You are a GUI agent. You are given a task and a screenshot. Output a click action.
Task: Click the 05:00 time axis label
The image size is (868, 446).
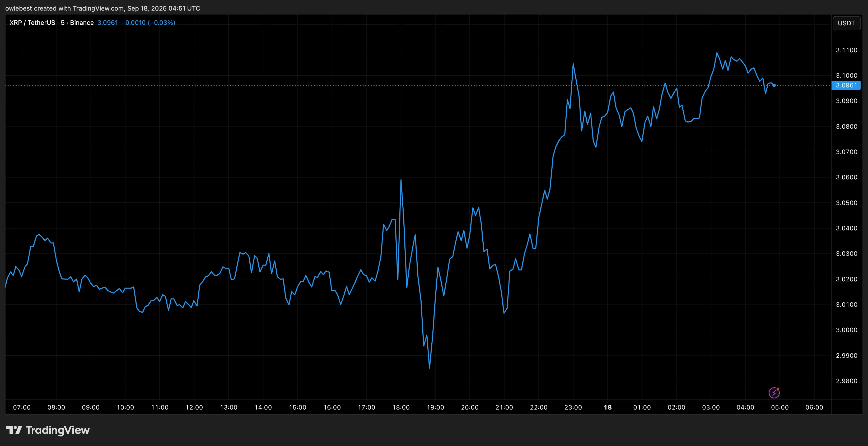[780, 407]
